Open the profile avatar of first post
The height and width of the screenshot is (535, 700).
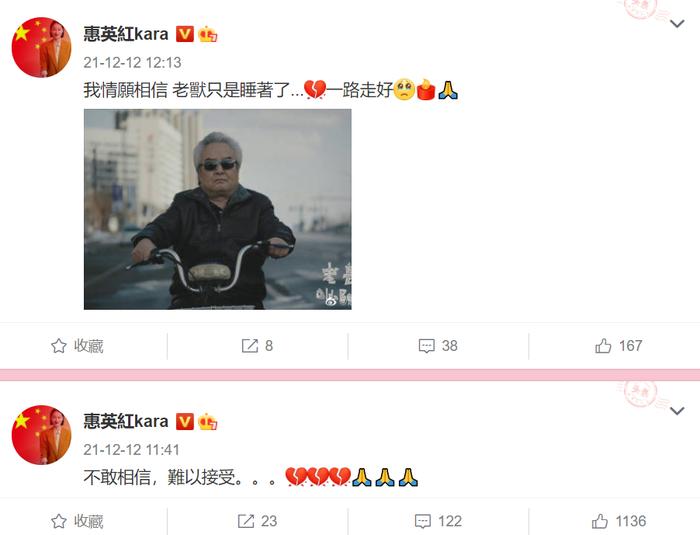(x=42, y=47)
